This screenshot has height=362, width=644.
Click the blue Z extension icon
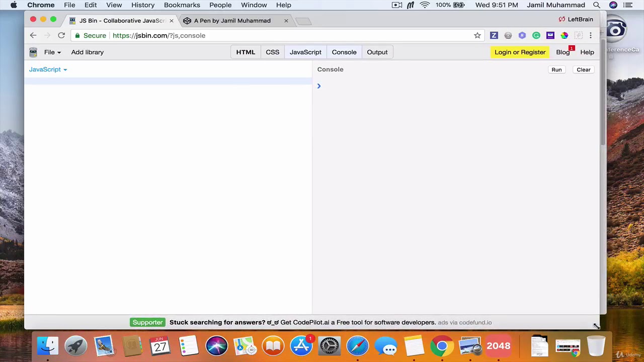click(x=494, y=35)
